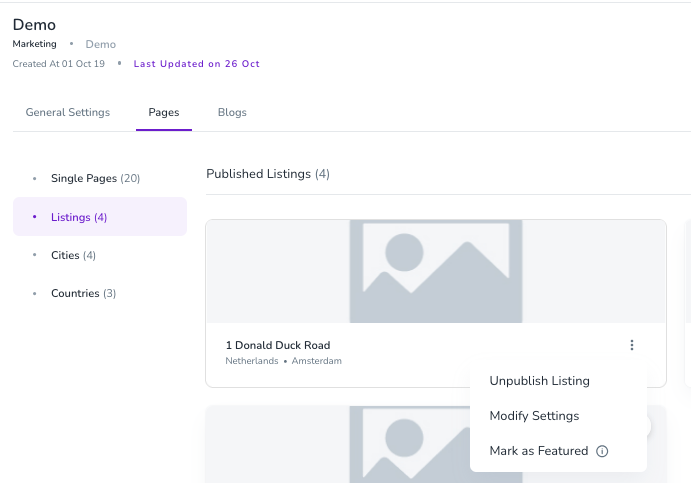
Task: Select Mark as Featured option
Action: pos(538,451)
